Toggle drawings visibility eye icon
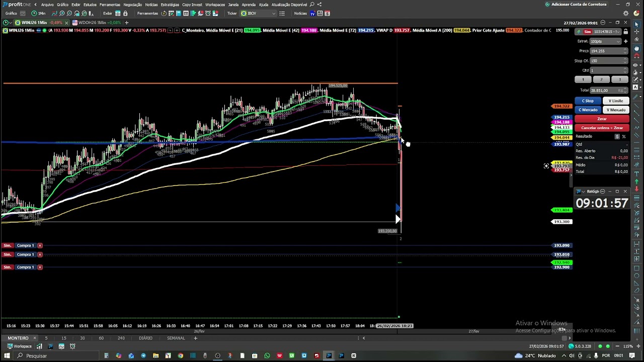The width and height of the screenshot is (644, 362). 636,65
